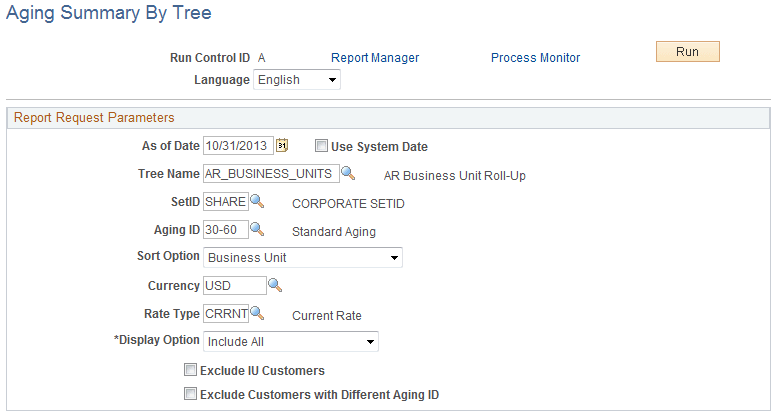Select the Currency input field
Viewport: 776px width, 416px height.
pos(234,286)
